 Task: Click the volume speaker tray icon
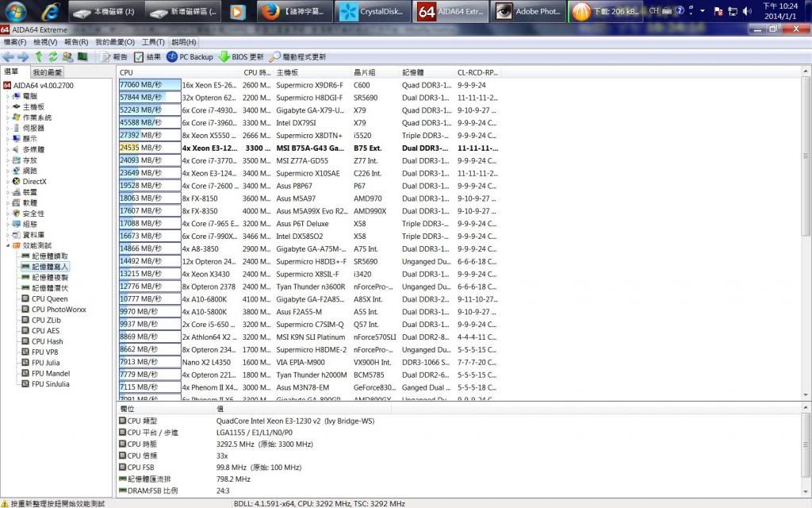tap(747, 11)
